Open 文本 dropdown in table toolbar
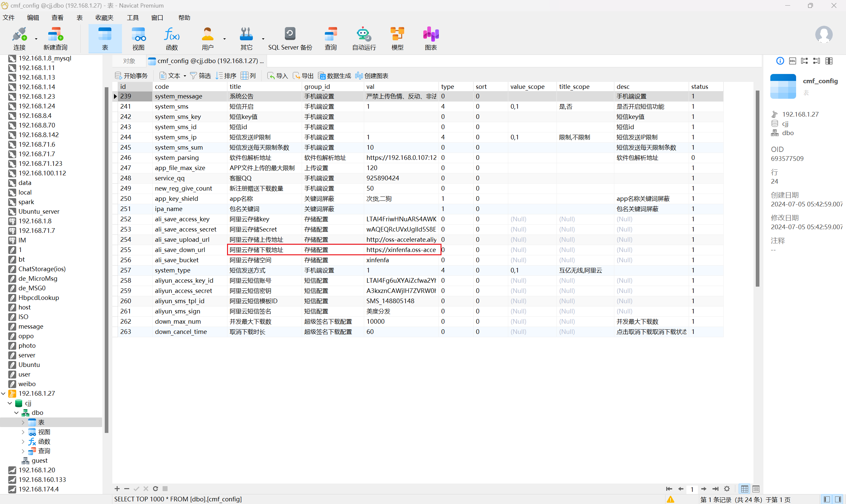Screen dimensions: 846x504 185,76
